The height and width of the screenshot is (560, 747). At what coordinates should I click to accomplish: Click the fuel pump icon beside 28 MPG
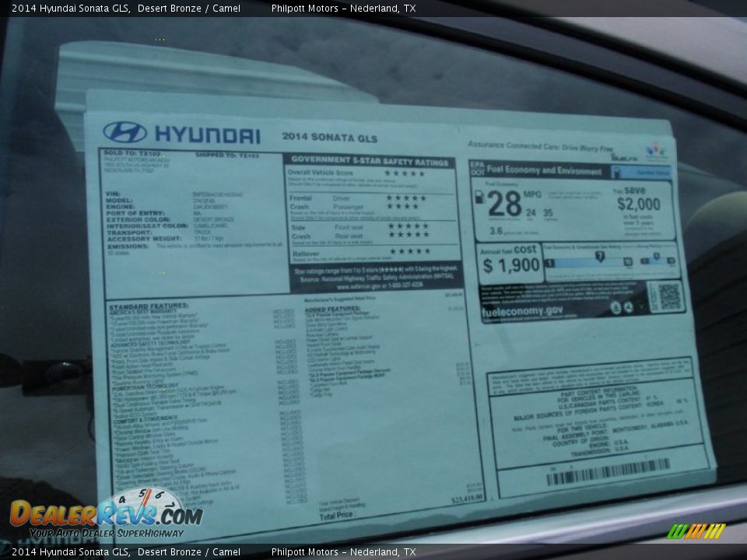click(479, 196)
